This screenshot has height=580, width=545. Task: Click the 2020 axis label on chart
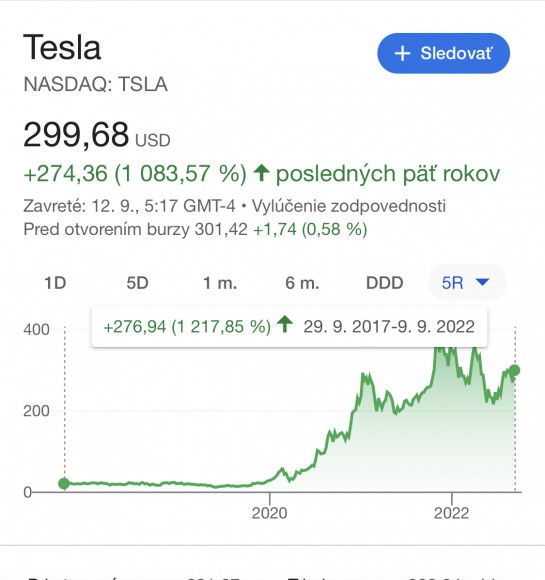[x=269, y=513]
